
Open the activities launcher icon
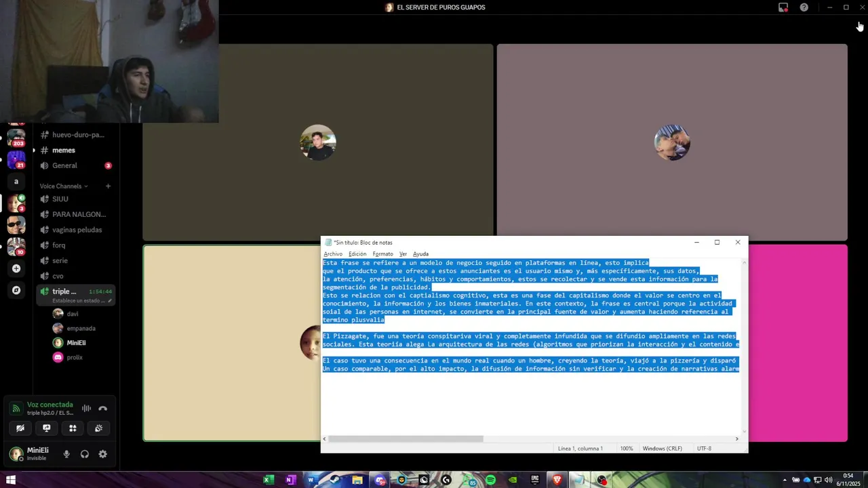pyautogui.click(x=73, y=428)
